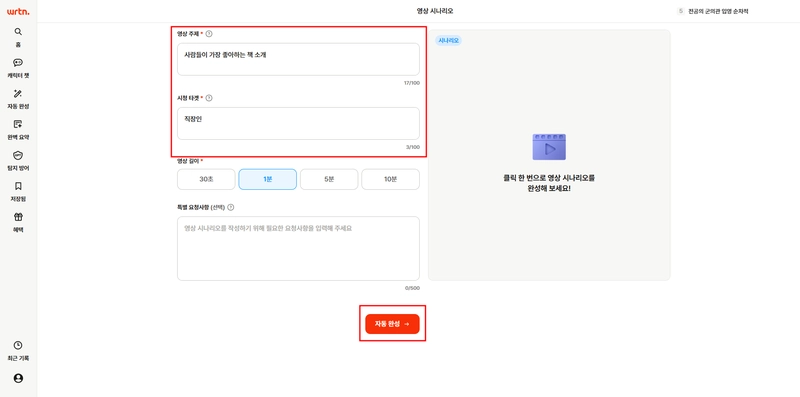
Task: Click the 영상 시나리오 page title
Action: pos(435,11)
